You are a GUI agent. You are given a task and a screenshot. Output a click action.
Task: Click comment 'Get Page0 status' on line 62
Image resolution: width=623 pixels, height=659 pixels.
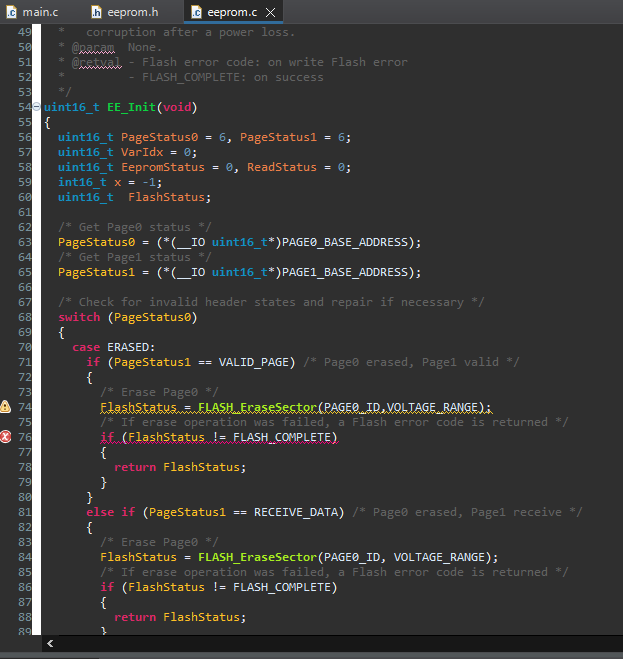click(x=135, y=227)
